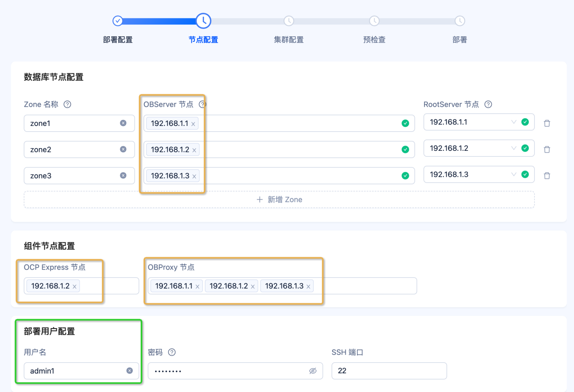Click the 集群配置 step clock icon

coord(289,21)
